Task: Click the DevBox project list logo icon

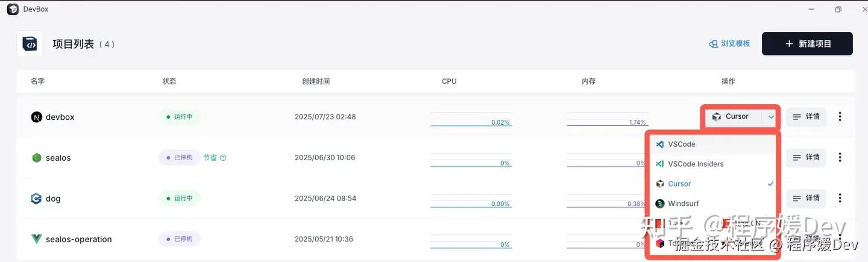Action: pos(30,44)
